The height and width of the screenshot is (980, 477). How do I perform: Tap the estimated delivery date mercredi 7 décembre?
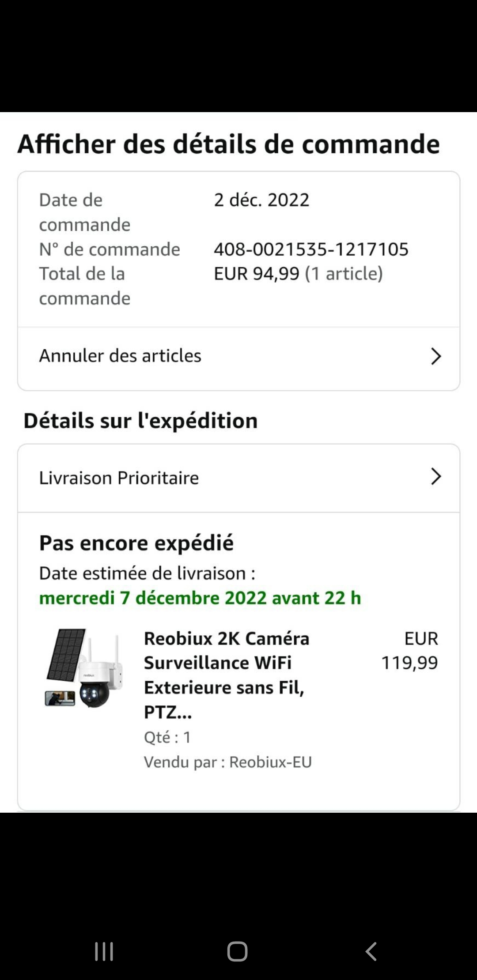200,598
